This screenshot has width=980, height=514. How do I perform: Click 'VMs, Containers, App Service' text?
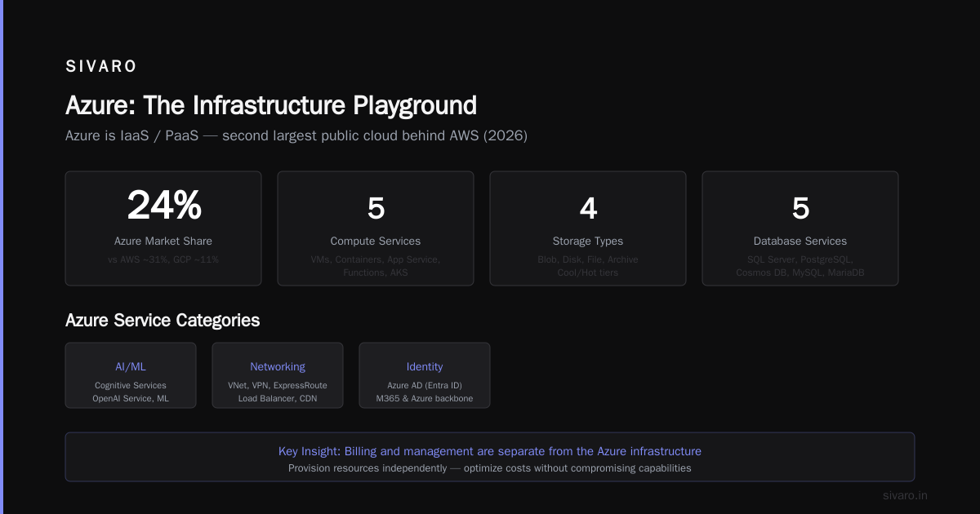pyautogui.click(x=376, y=259)
